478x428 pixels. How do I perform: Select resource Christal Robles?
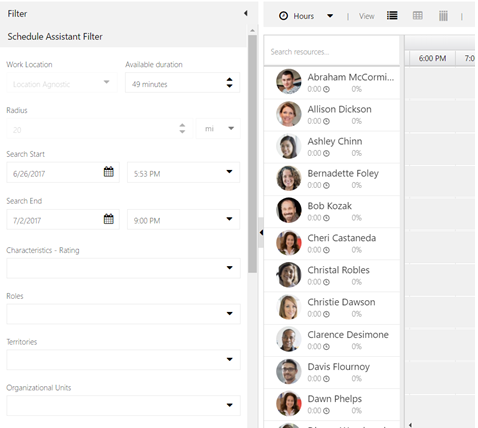click(332, 276)
